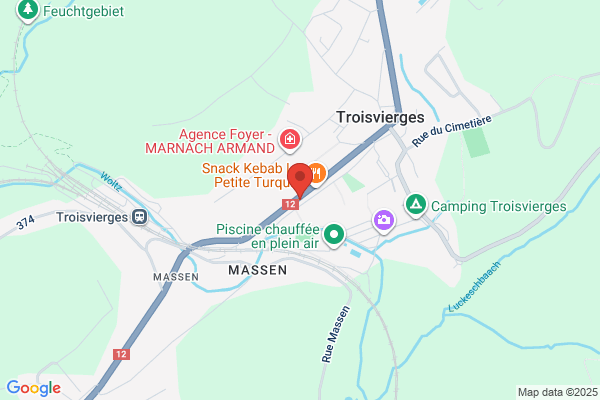Open the Piscine chauffée green marker

point(334,235)
